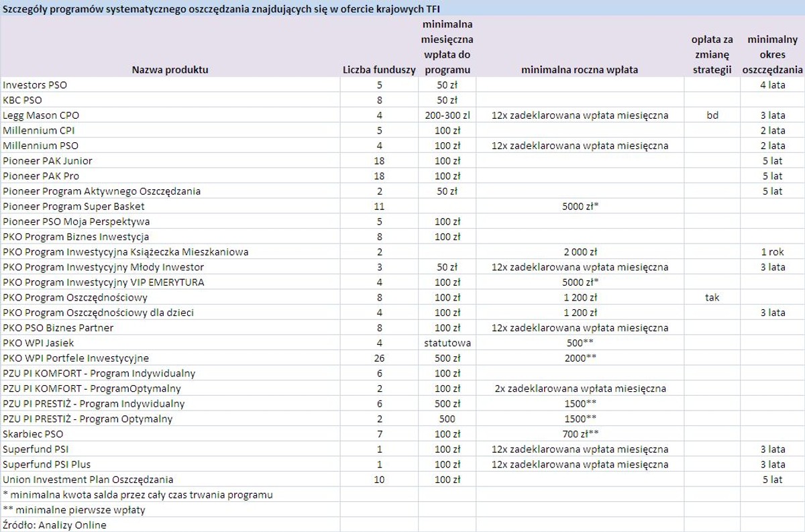Click '2x zadeklarowana wpłata miesięczna' cell
This screenshot has width=805, height=532.
coord(580,388)
